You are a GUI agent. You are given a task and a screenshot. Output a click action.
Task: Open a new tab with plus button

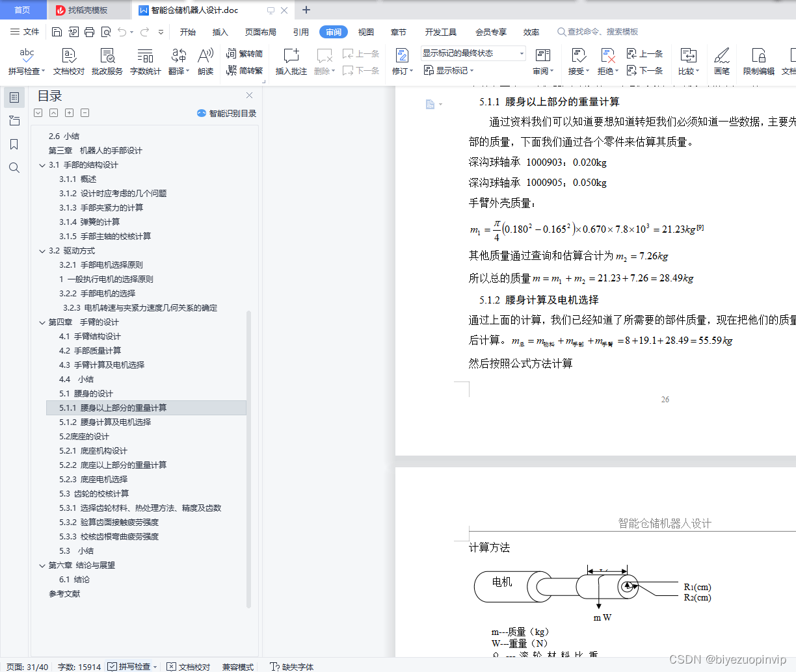(x=306, y=10)
